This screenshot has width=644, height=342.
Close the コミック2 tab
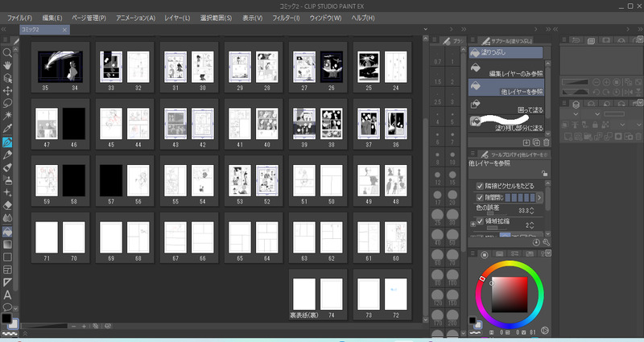[64, 30]
